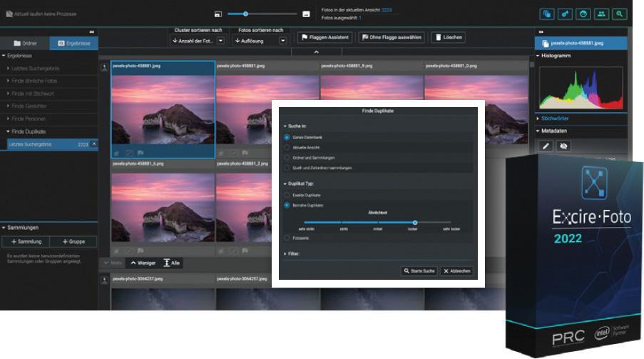Open the photo sort Auflösung dropdown arrow
The height and width of the screenshot is (359, 644).
(282, 41)
